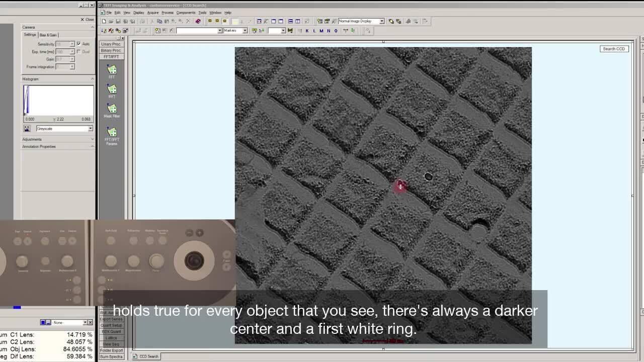
Task: Click the K marker toolbar button
Action: click(x=307, y=31)
